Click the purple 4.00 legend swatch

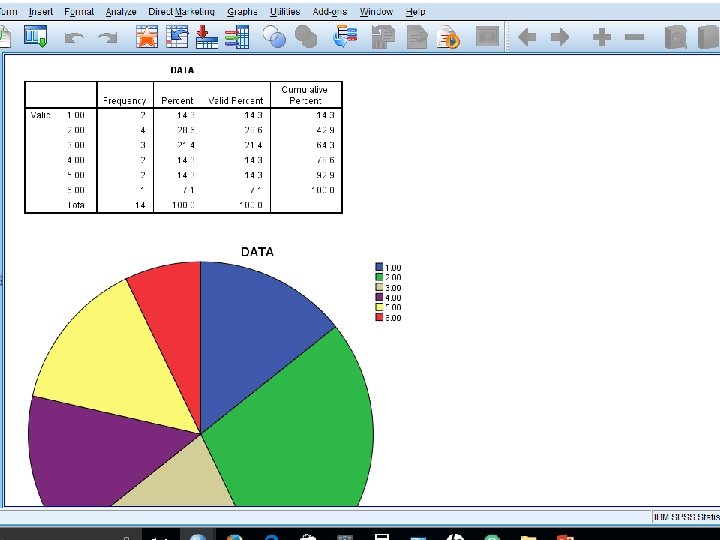click(379, 297)
